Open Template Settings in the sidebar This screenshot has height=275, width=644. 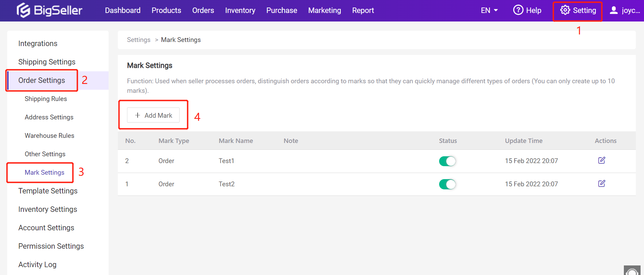(x=48, y=191)
